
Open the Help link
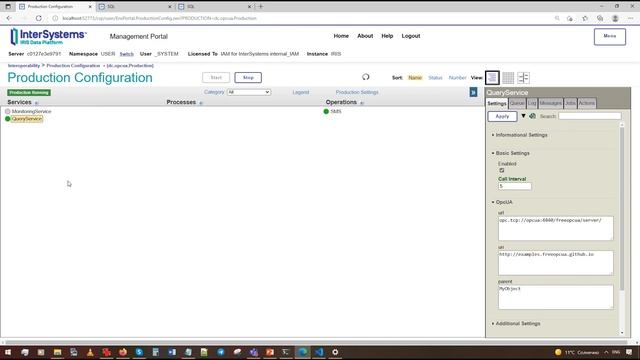[387, 36]
